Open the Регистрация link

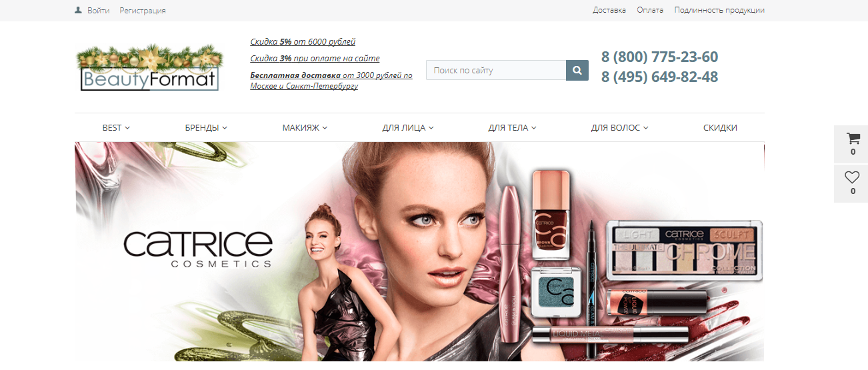click(x=143, y=11)
